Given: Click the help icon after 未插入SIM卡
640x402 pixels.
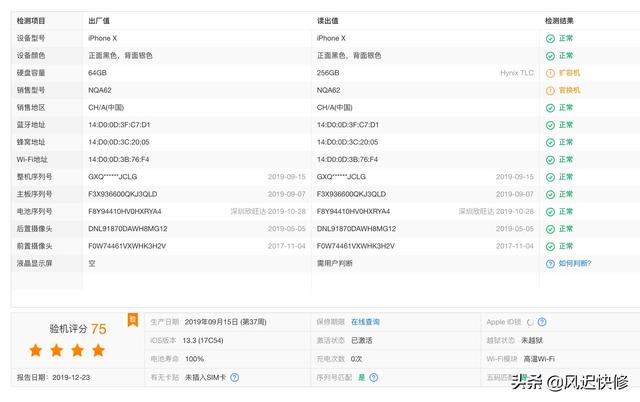Looking at the screenshot, I should click(234, 378).
